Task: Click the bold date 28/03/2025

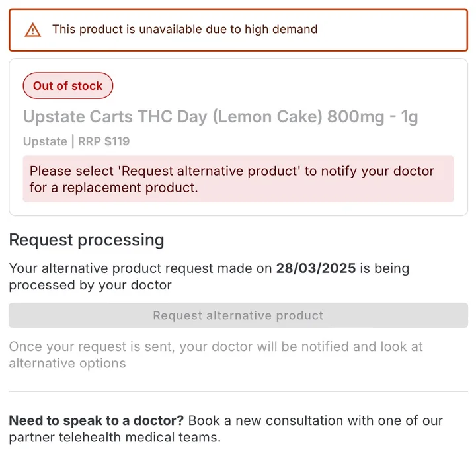Action: (x=316, y=269)
